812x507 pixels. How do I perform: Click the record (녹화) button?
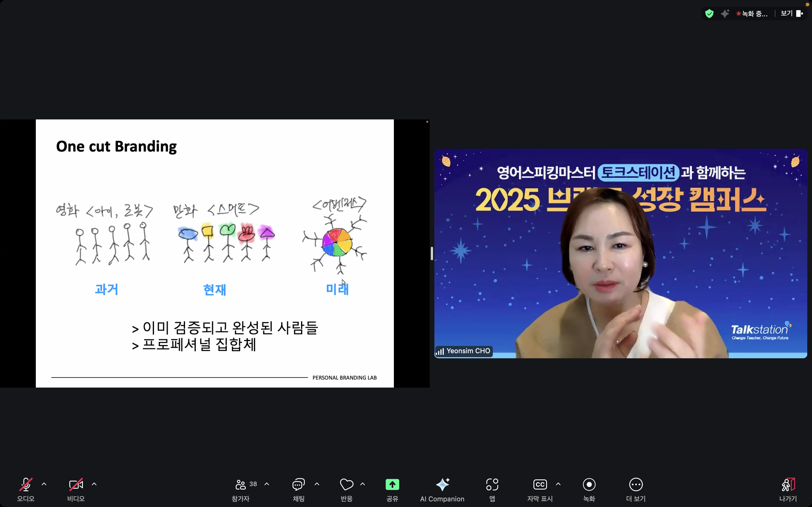(589, 484)
